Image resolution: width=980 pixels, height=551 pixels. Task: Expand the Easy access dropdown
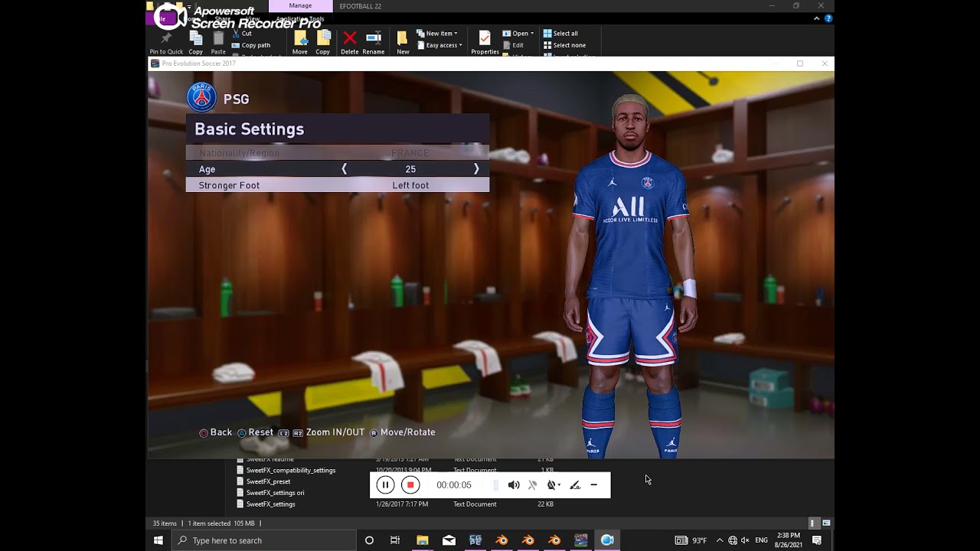tap(439, 45)
